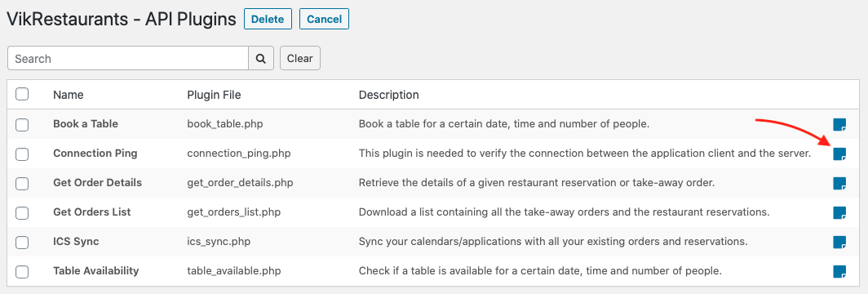Click the Plugin File column header
Image resolution: width=868 pixels, height=294 pixels.
215,95
